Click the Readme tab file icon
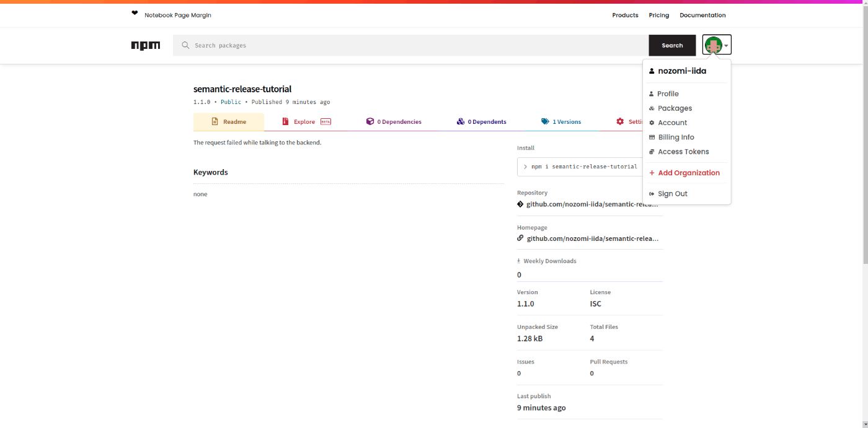Screen dimensions: 868x428 [215, 121]
